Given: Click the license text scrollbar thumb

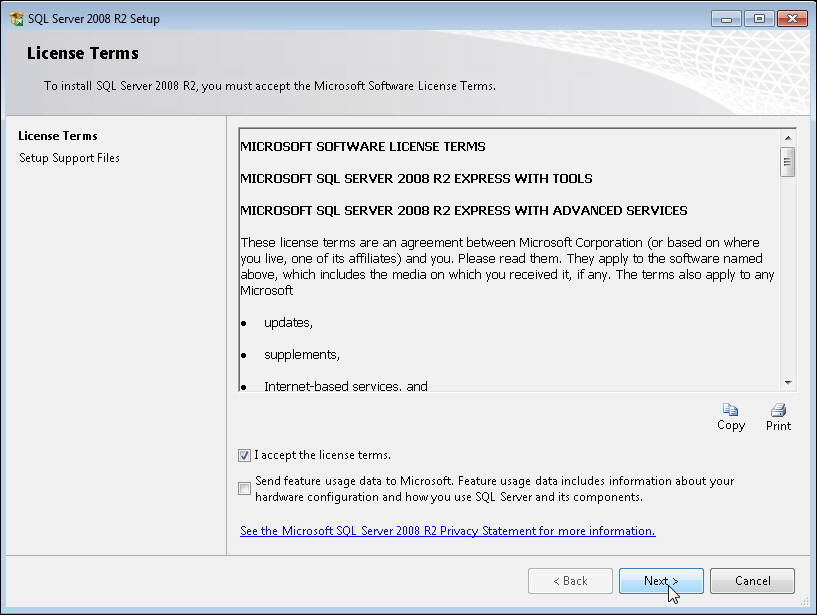Looking at the screenshot, I should coord(788,162).
